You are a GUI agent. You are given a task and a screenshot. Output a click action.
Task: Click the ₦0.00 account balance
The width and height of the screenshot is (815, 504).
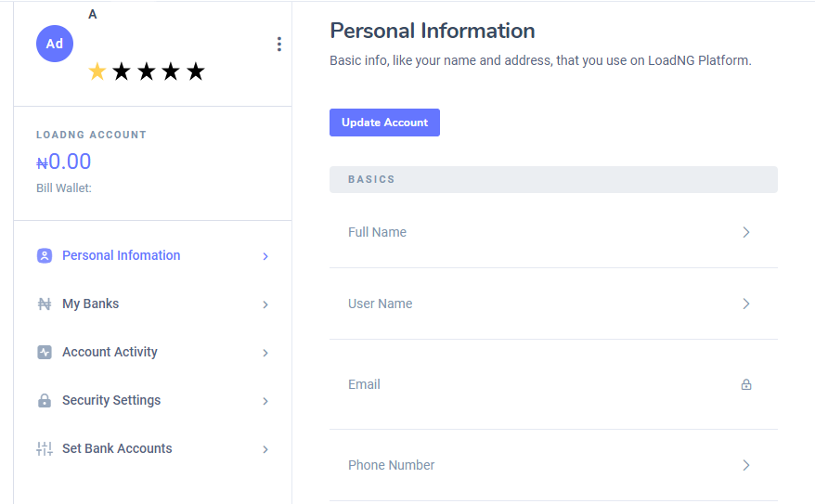pyautogui.click(x=63, y=162)
